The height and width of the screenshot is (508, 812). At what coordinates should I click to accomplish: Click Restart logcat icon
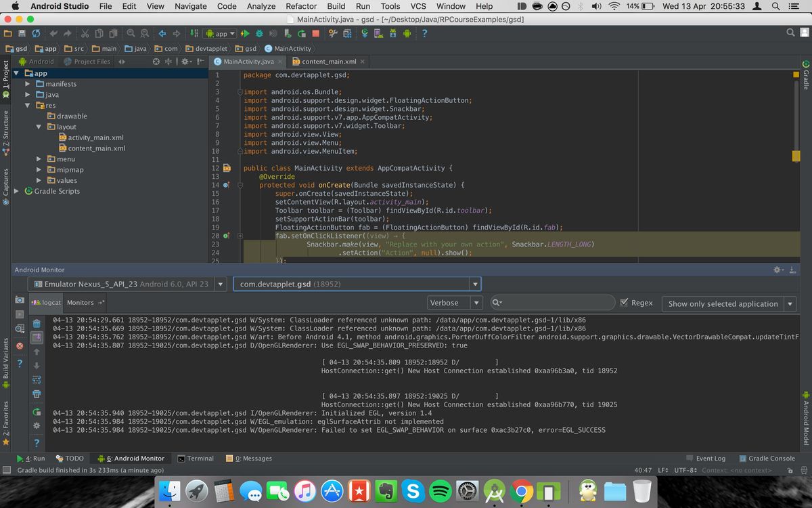(37, 411)
